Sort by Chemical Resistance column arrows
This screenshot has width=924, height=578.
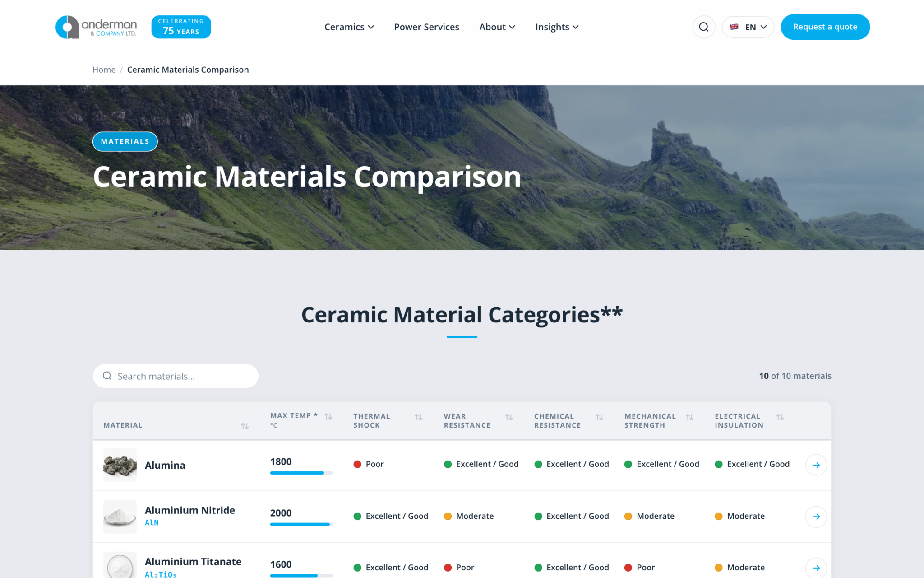599,417
